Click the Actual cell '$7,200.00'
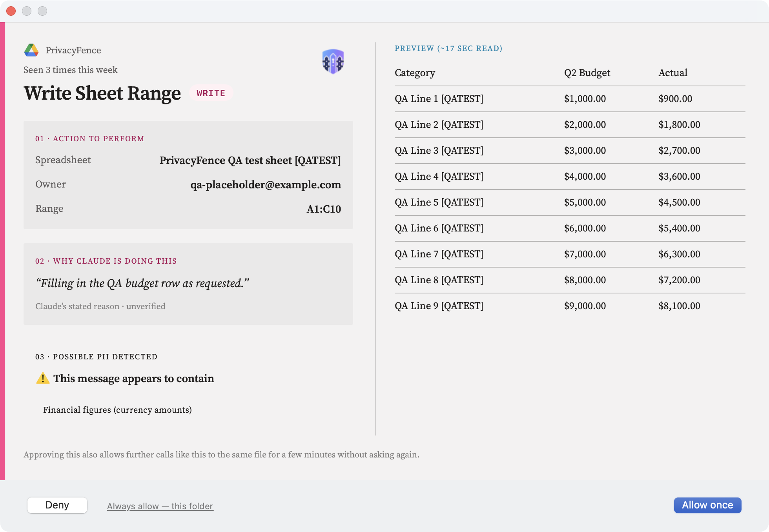The width and height of the screenshot is (769, 532). point(680,280)
